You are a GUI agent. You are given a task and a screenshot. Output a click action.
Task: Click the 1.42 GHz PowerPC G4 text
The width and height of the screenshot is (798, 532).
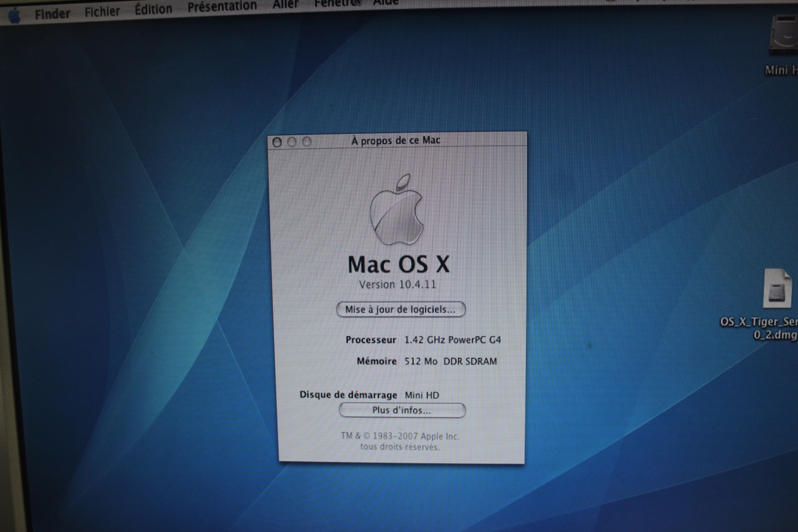tap(453, 340)
